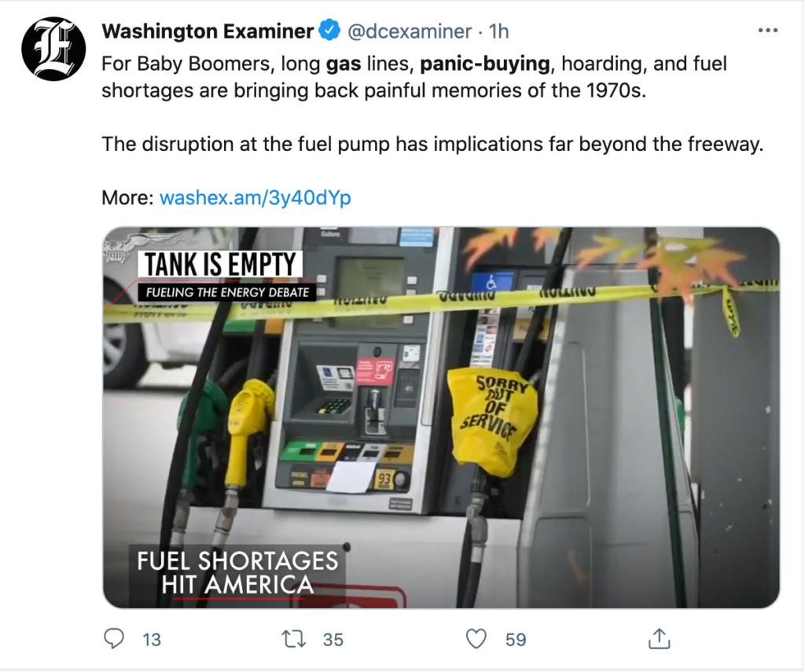Click the retweet count of 35

[x=333, y=640]
